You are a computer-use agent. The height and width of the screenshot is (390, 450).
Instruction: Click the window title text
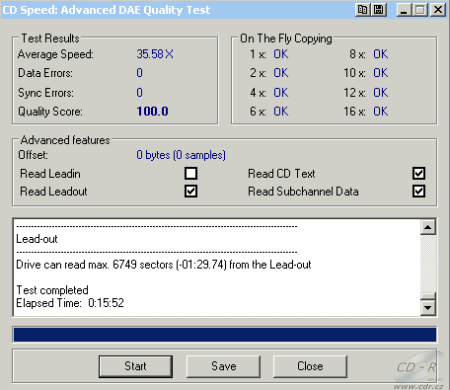coord(106,10)
